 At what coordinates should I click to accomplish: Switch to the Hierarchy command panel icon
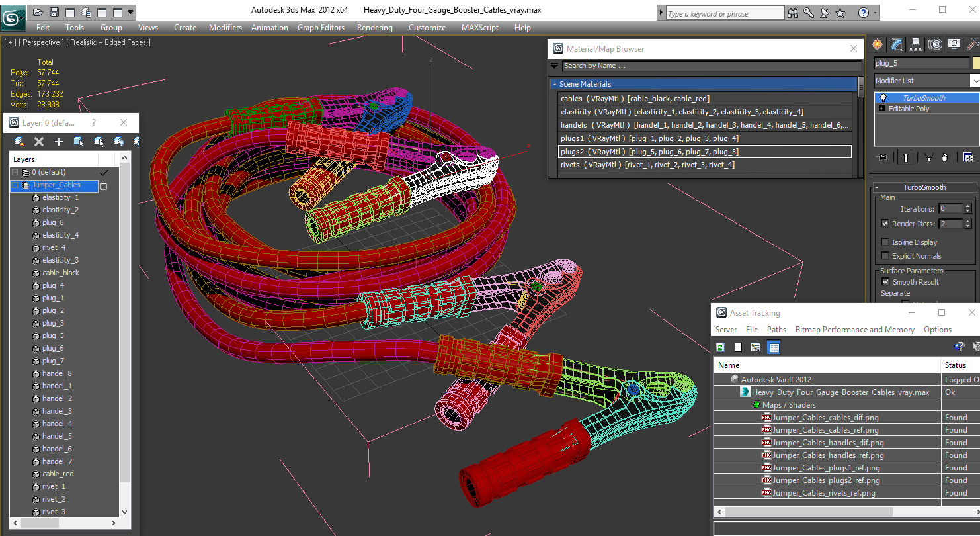point(915,44)
